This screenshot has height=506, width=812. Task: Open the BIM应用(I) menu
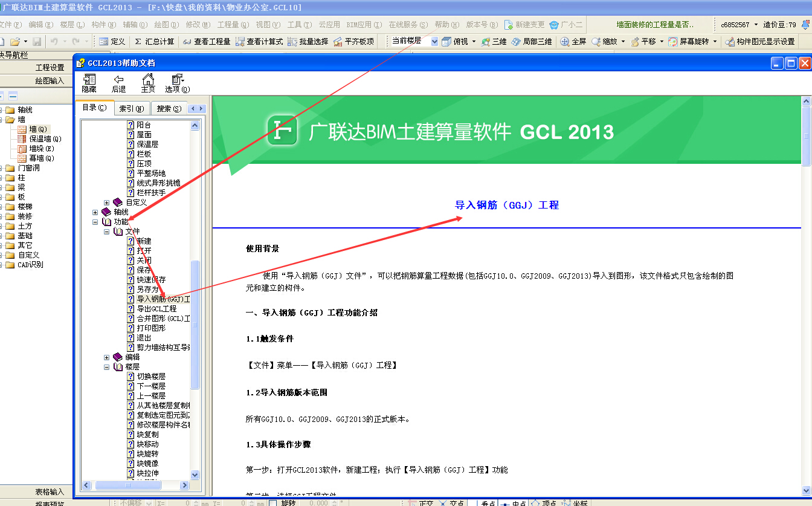(x=364, y=25)
